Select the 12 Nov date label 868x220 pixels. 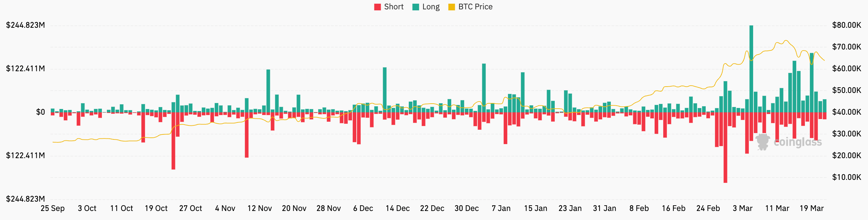point(259,209)
